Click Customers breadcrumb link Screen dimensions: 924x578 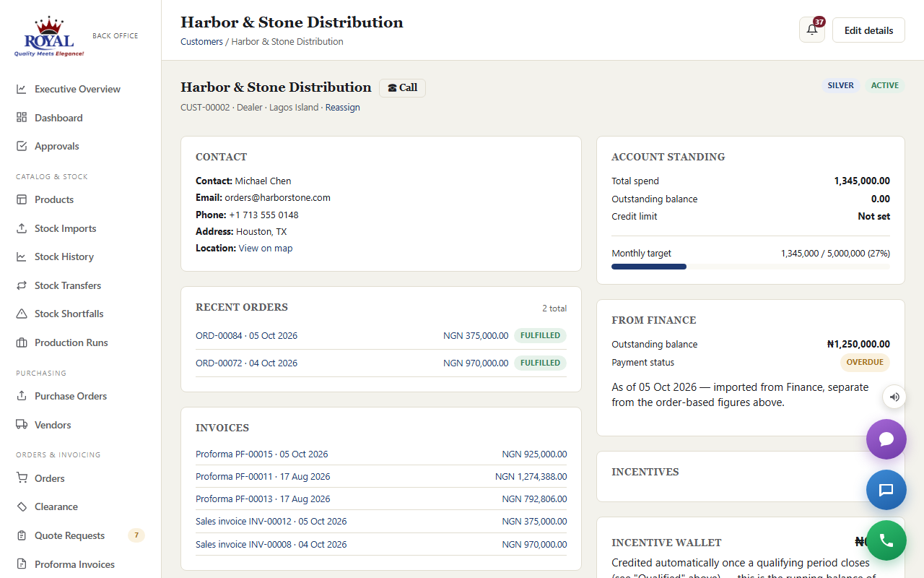coord(201,42)
